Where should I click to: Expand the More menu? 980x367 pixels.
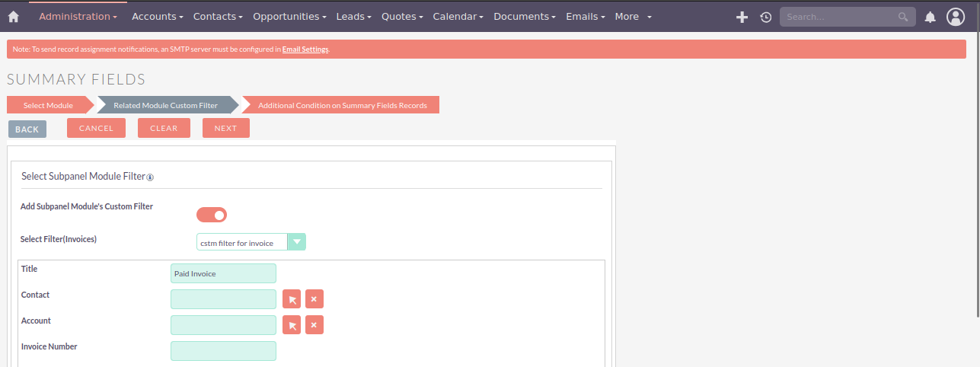(x=633, y=17)
